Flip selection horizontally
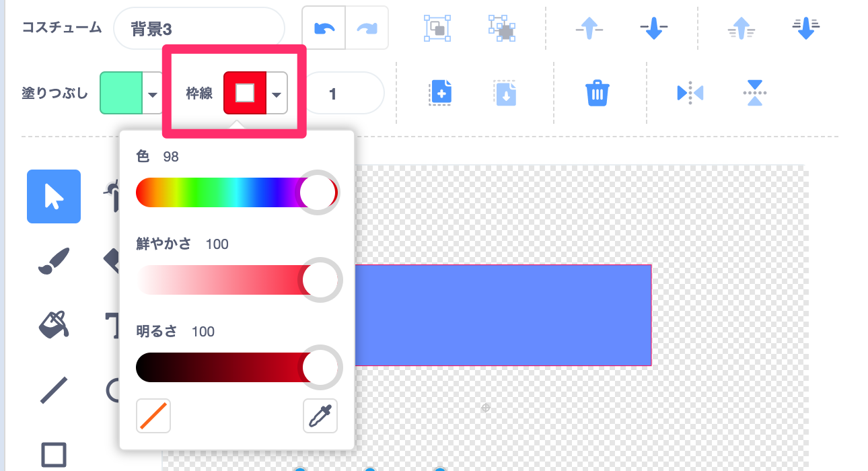 pos(690,94)
